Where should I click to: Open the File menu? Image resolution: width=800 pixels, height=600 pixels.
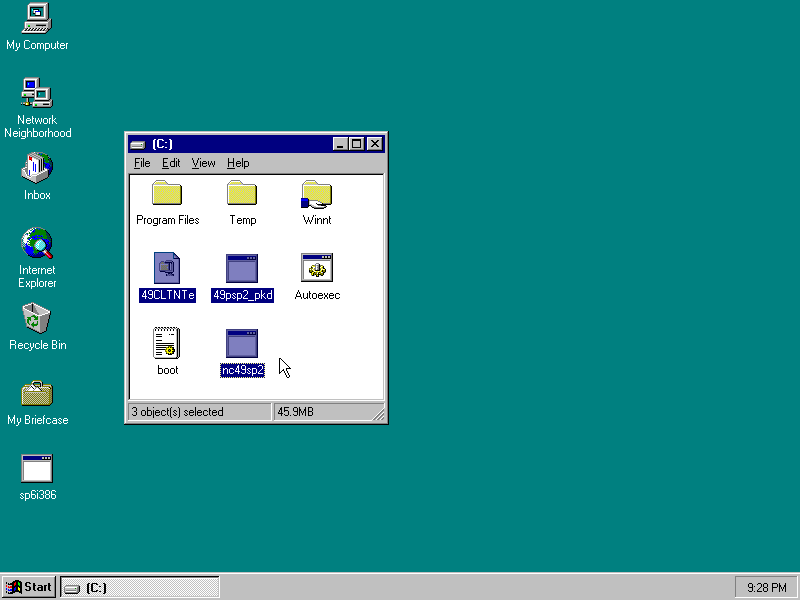(x=142, y=163)
